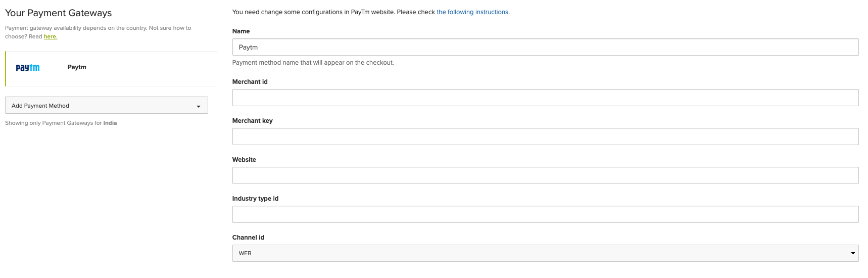Screen dimensions: 868x278
Task: Click the bold India country text
Action: click(x=110, y=123)
